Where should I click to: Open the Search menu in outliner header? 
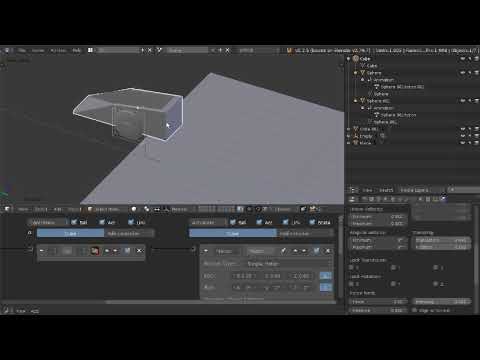coord(386,190)
